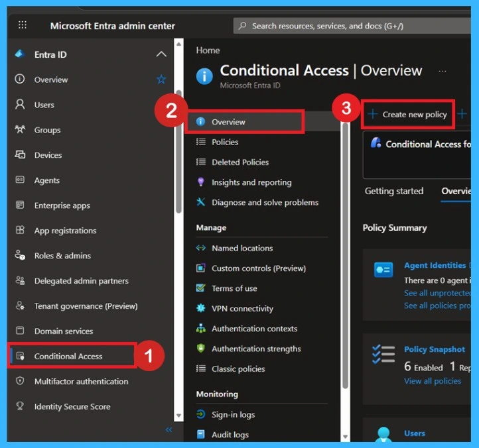Click the Roles & admins icon
This screenshot has height=448, width=479.
coord(20,255)
